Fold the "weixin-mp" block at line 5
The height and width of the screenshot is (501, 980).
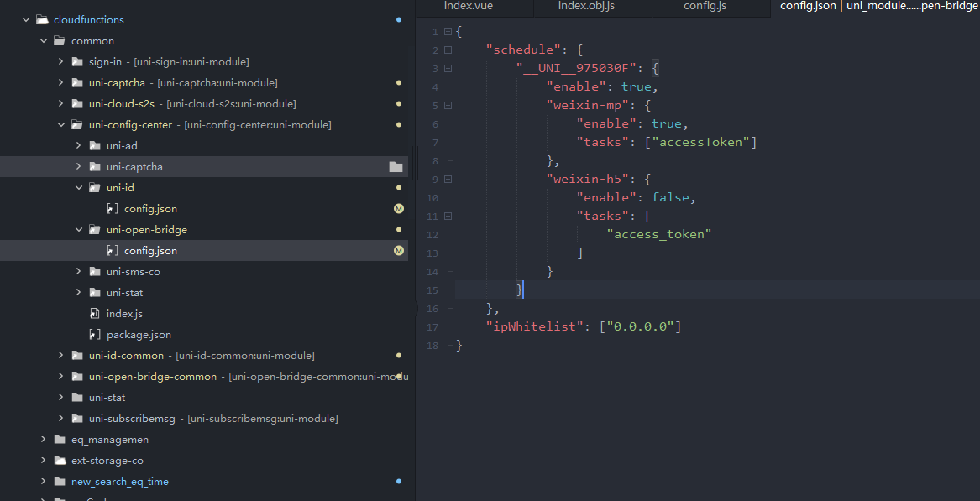point(448,105)
